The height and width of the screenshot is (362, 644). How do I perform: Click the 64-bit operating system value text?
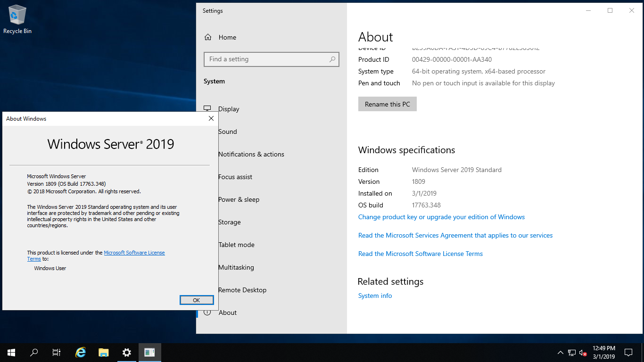click(479, 71)
